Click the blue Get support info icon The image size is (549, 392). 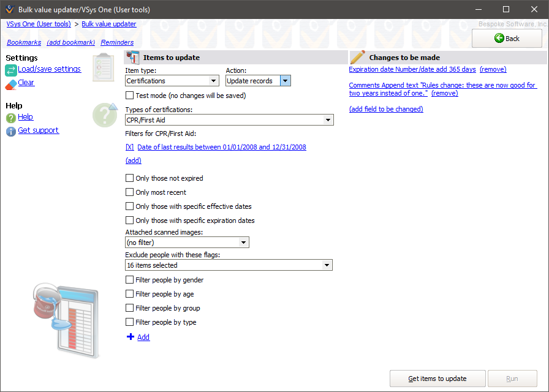click(11, 131)
